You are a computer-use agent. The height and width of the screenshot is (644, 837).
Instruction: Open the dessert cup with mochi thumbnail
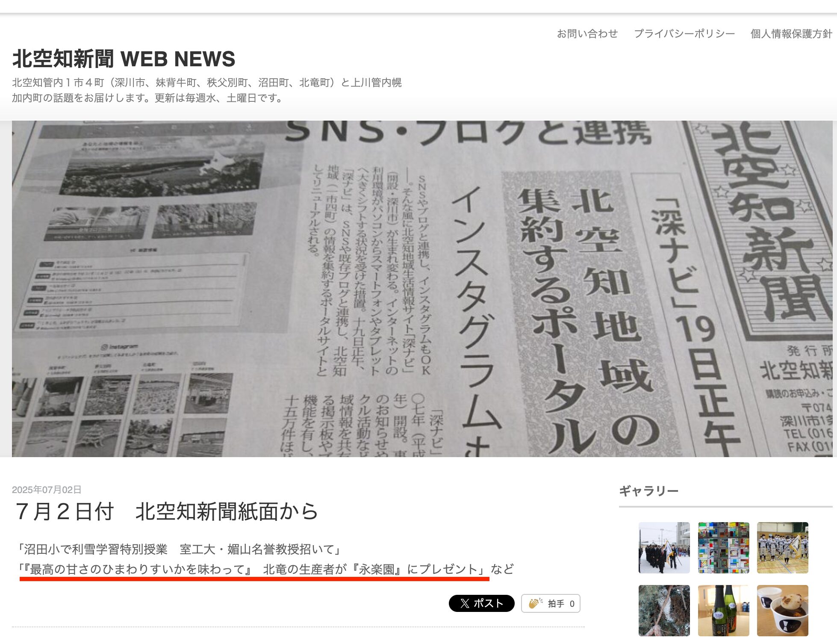782,611
